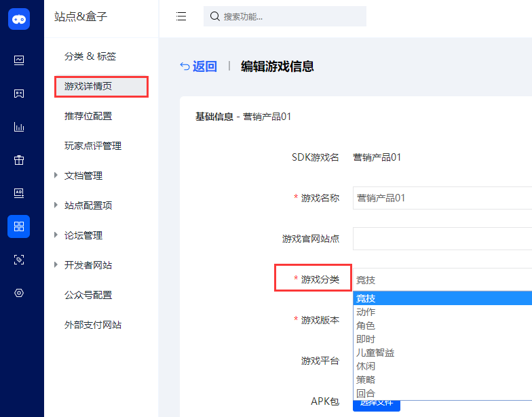Click the search magnifier icon
Image resolution: width=532 pixels, height=417 pixels.
(x=214, y=16)
